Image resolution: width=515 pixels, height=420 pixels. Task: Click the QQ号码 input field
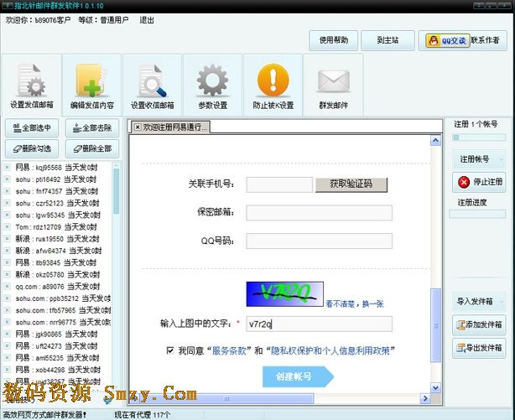click(x=320, y=241)
